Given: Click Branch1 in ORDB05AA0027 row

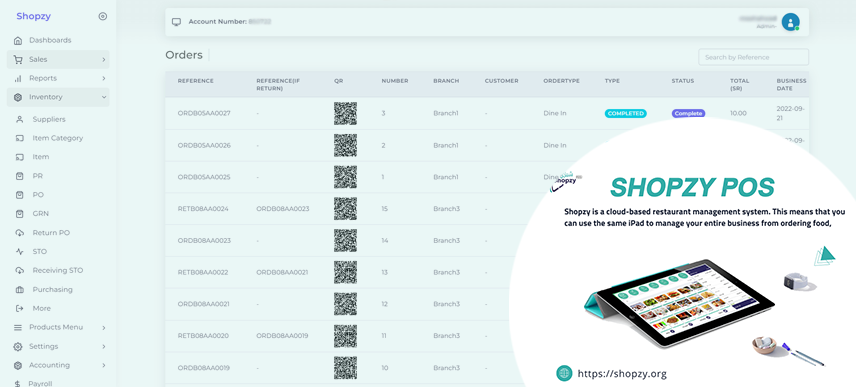Looking at the screenshot, I should tap(445, 114).
